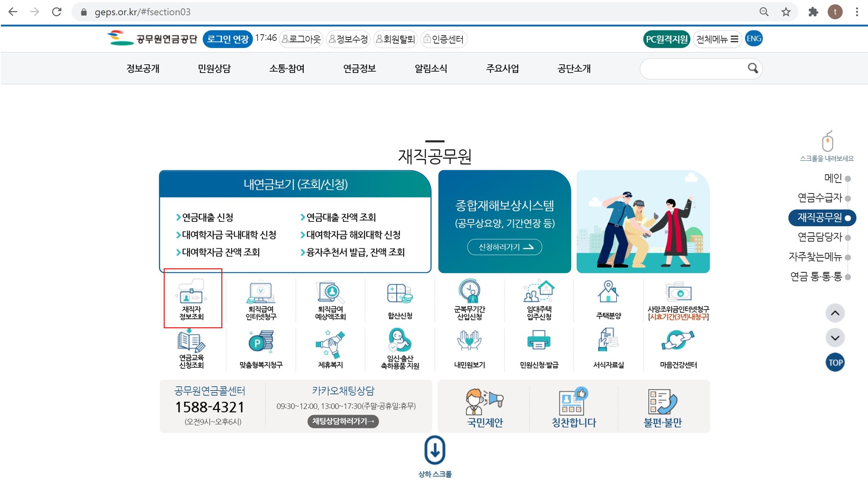
Task: Expand the 전체메뉴 hamburger menu
Action: (x=717, y=39)
